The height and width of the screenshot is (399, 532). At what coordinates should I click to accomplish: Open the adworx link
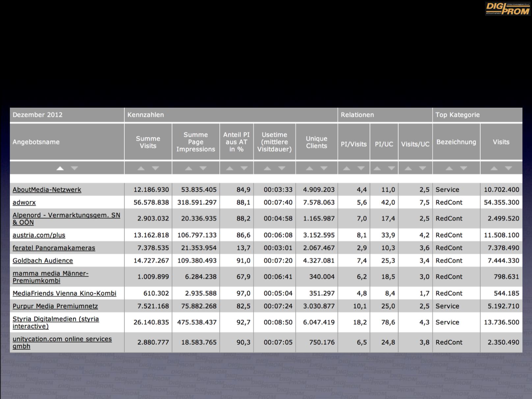24,202
